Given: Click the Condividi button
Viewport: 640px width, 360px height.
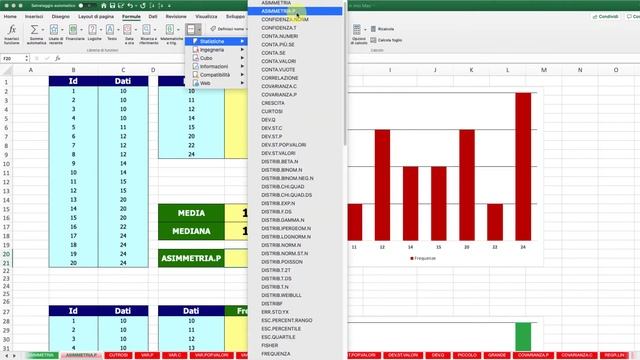Looking at the screenshot, I should click(x=606, y=16).
